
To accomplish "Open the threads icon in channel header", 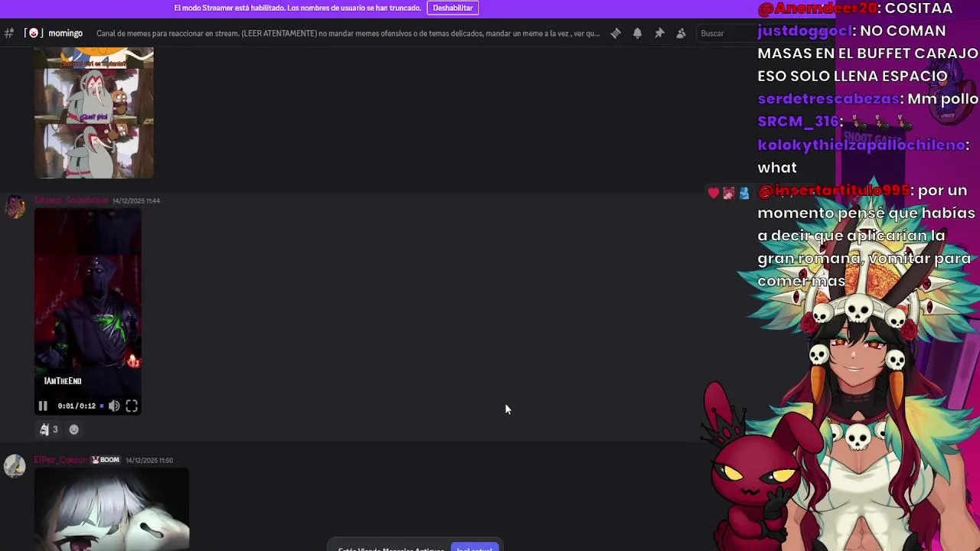I will tap(616, 34).
